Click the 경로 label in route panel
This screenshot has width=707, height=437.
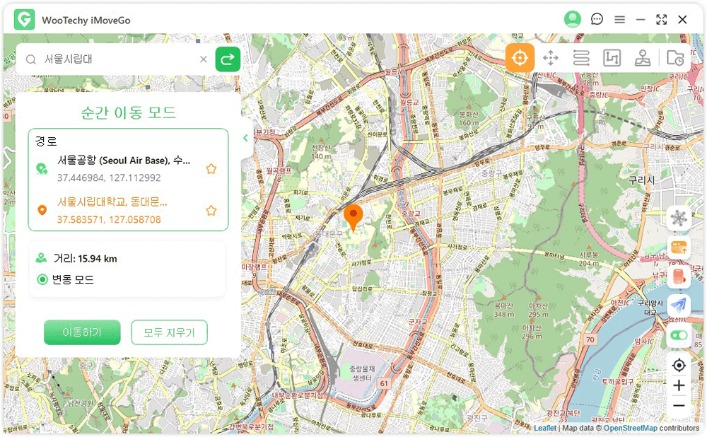46,141
